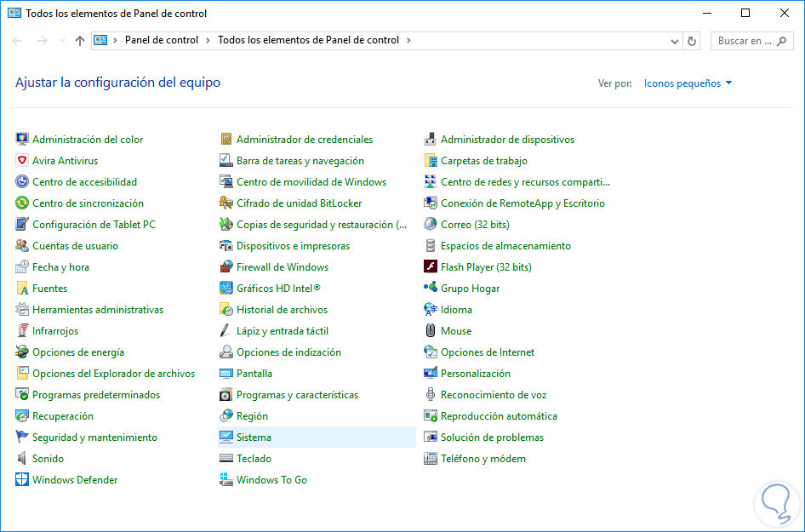
Task: Open the address bar history dropdown arrow
Action: [x=675, y=41]
